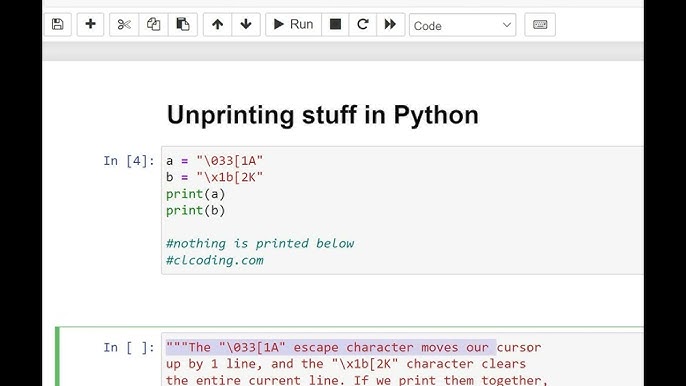Click the Unprinting stuff in Python heading cell
The width and height of the screenshot is (686, 386).
(322, 115)
